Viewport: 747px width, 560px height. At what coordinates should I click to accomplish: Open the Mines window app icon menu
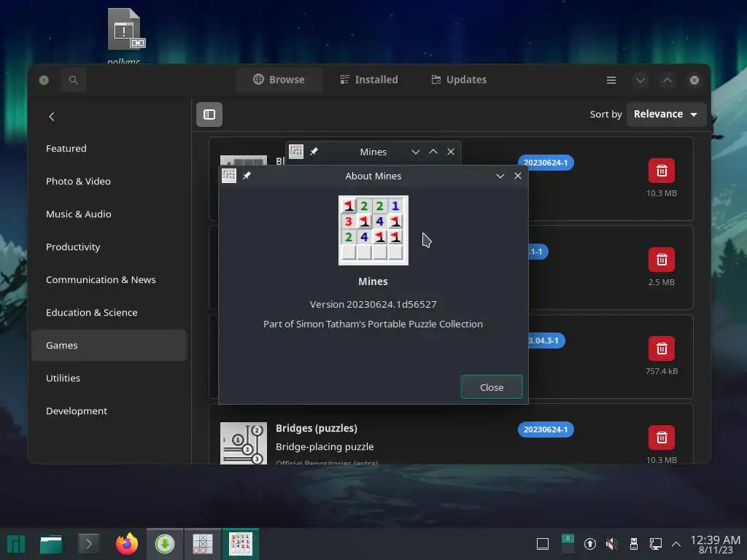click(x=296, y=152)
